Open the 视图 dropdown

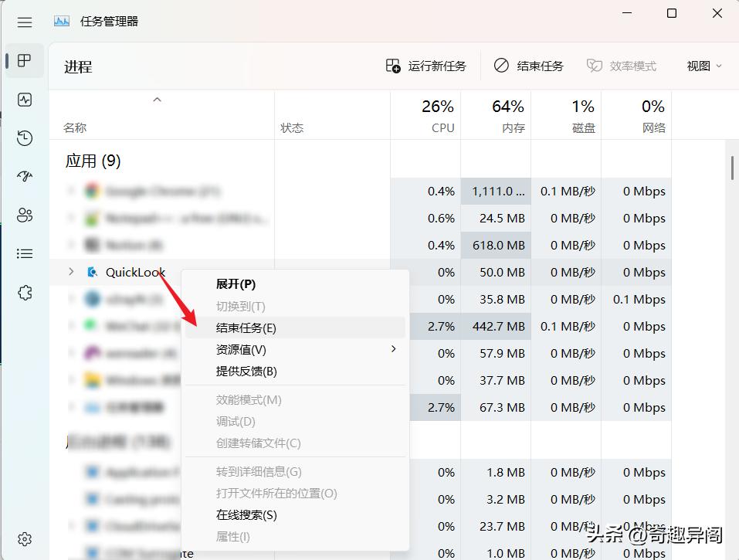tap(701, 66)
